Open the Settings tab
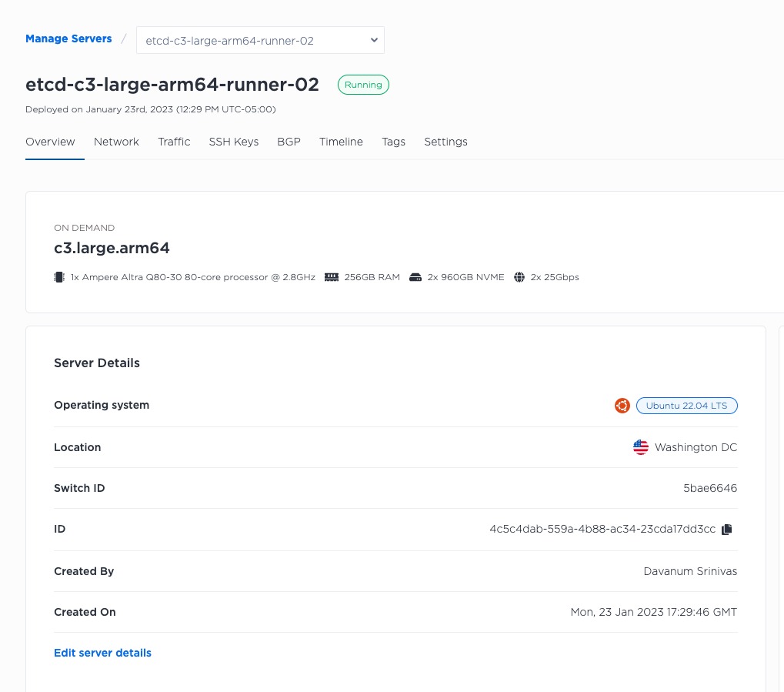Screen dimensions: 784x692 (x=445, y=142)
